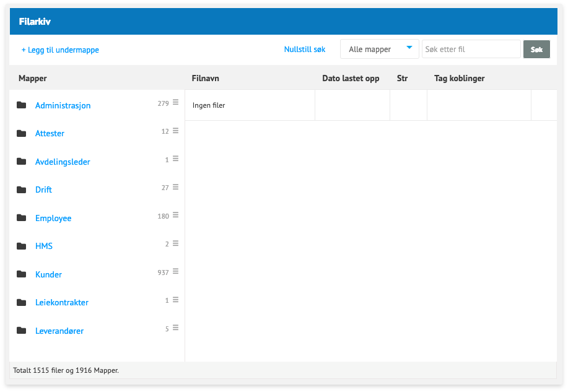Viewport: 568px width, 392px height.
Task: Open the hamburger menu for Avdelingsleder folder
Action: 175,159
